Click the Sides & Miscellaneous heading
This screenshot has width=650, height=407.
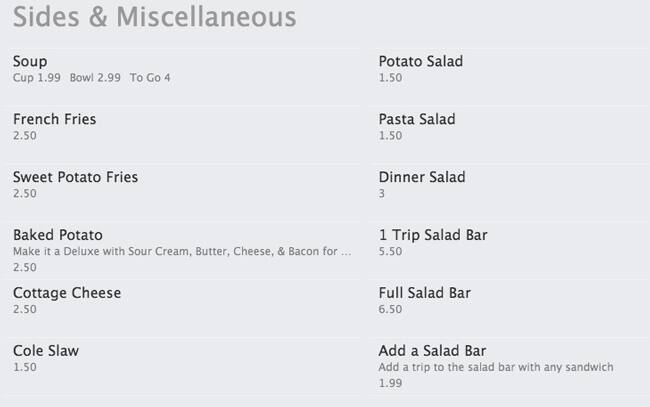point(154,18)
